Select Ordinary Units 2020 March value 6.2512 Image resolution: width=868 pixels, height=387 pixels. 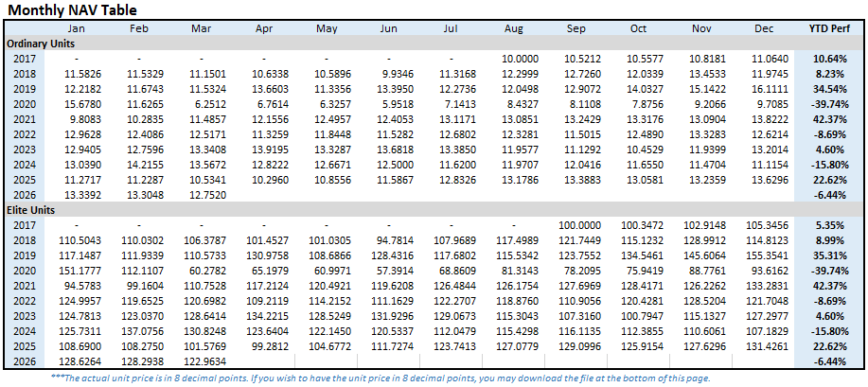pyautogui.click(x=210, y=103)
